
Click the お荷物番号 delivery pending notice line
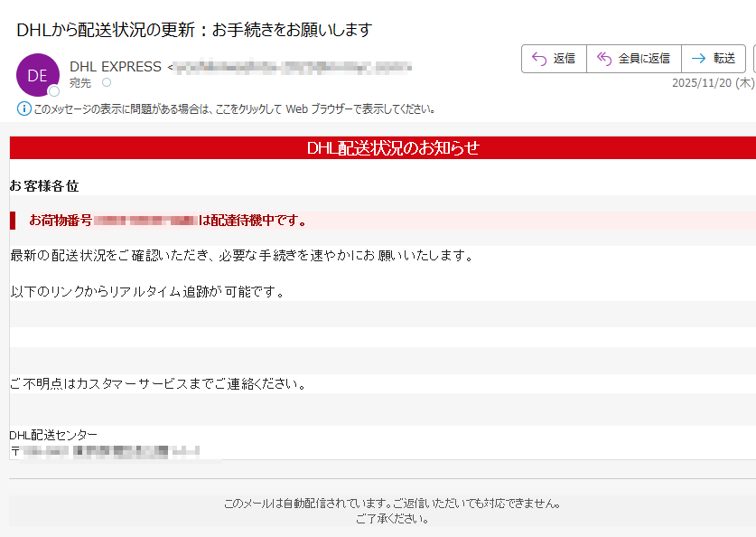[x=253, y=221]
